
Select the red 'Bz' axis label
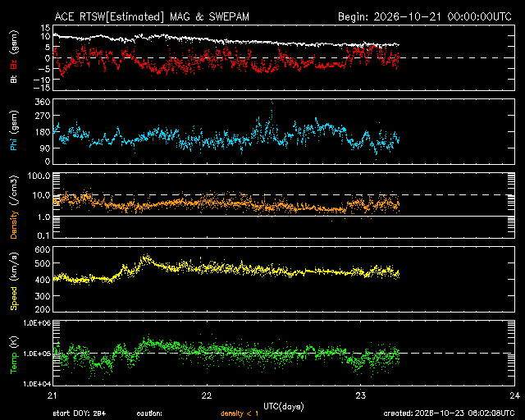pos(14,64)
